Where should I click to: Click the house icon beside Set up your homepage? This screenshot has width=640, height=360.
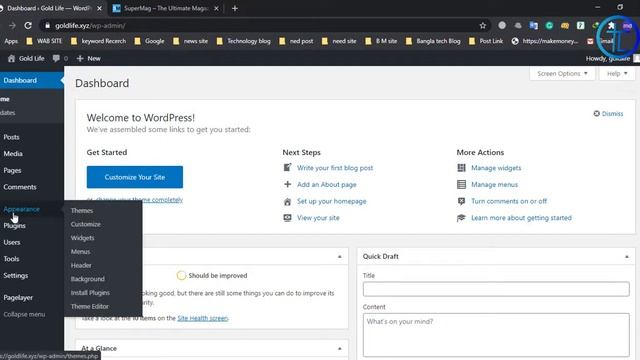[x=287, y=201]
